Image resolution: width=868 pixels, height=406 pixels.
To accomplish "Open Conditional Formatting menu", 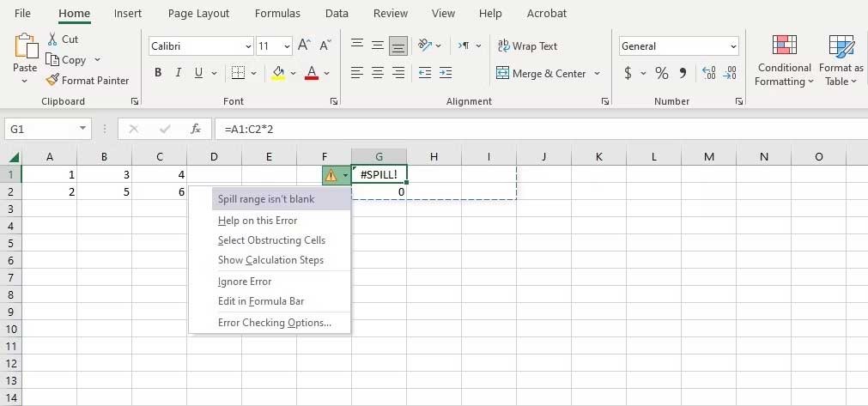I will [784, 60].
